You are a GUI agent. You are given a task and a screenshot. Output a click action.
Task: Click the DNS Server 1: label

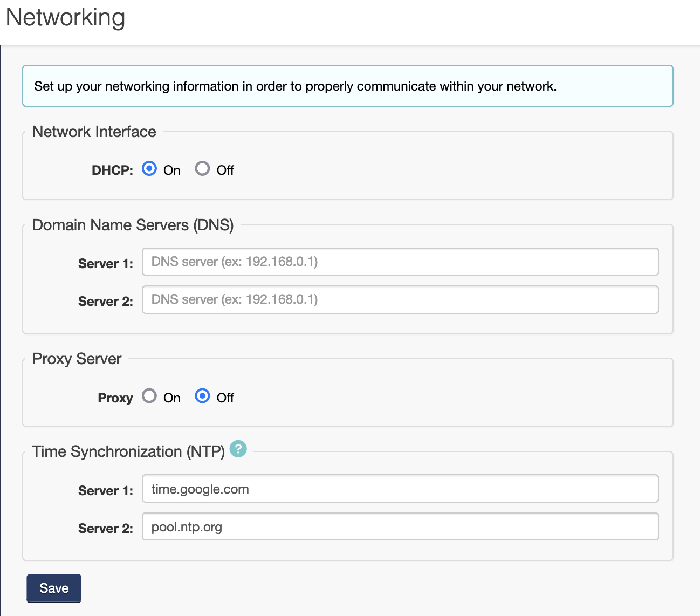(x=105, y=263)
